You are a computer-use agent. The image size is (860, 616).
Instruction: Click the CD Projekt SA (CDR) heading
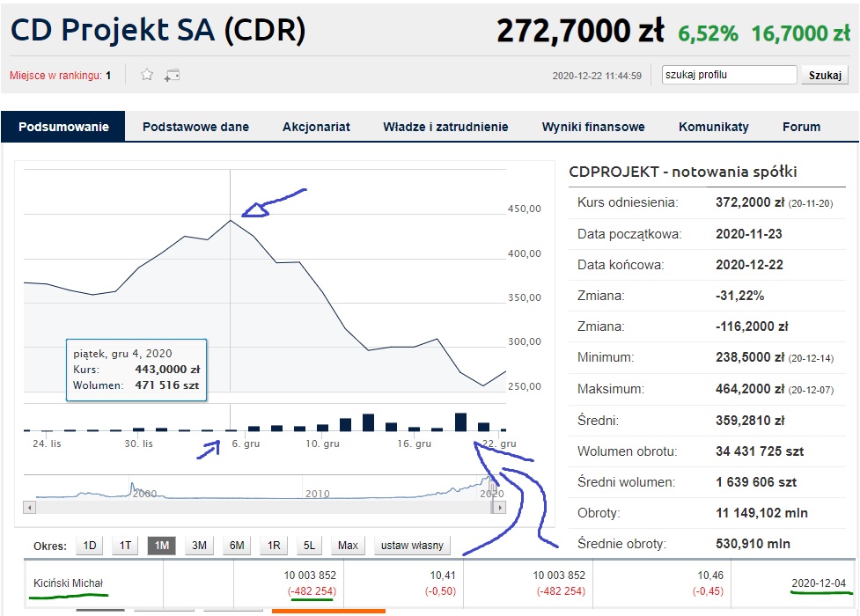158,30
